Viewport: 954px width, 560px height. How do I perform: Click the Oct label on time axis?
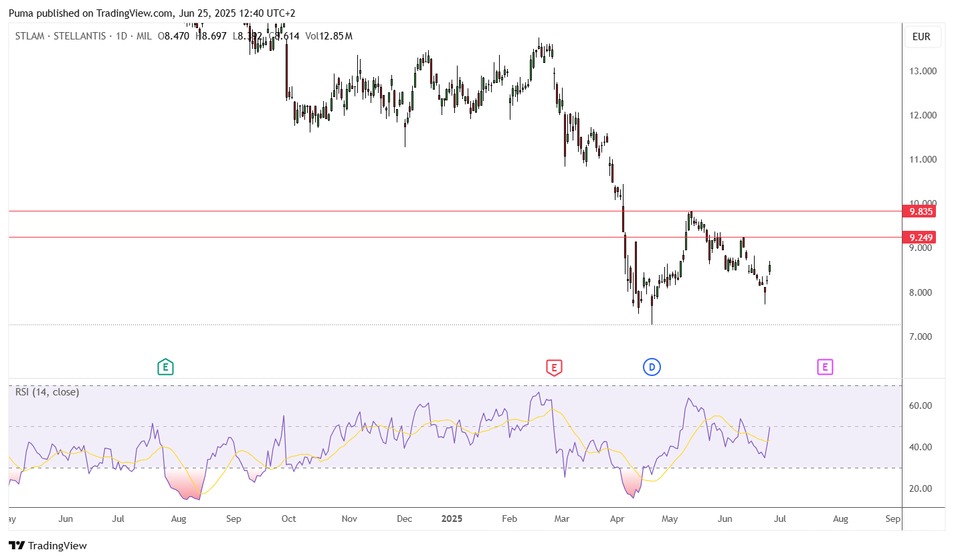tap(288, 519)
